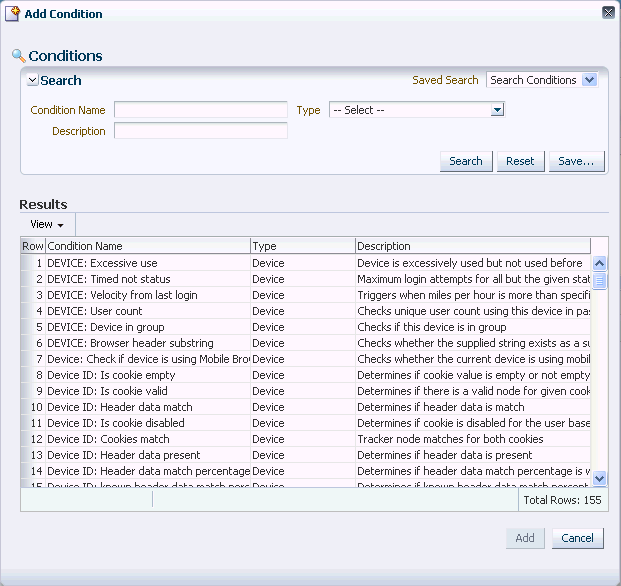Click the Add Condition page icon
The image size is (621, 586).
coord(12,13)
